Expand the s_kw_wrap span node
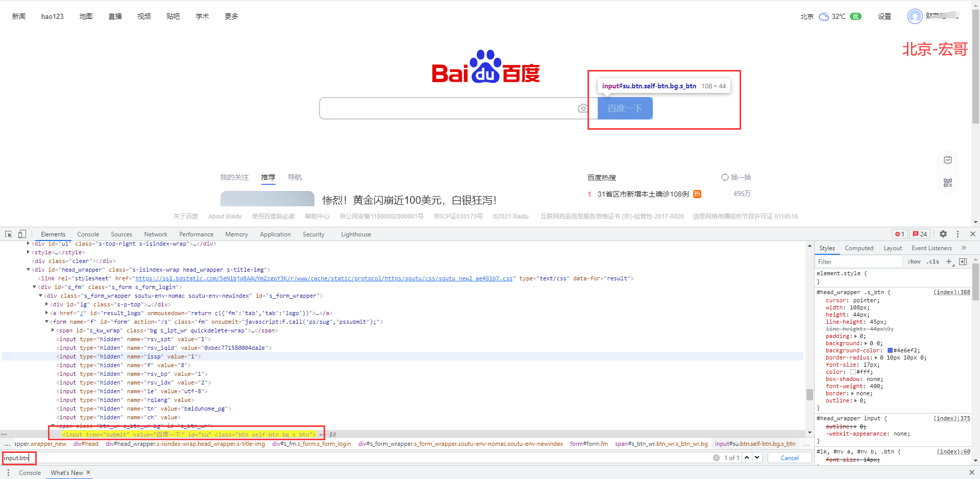 (53, 330)
